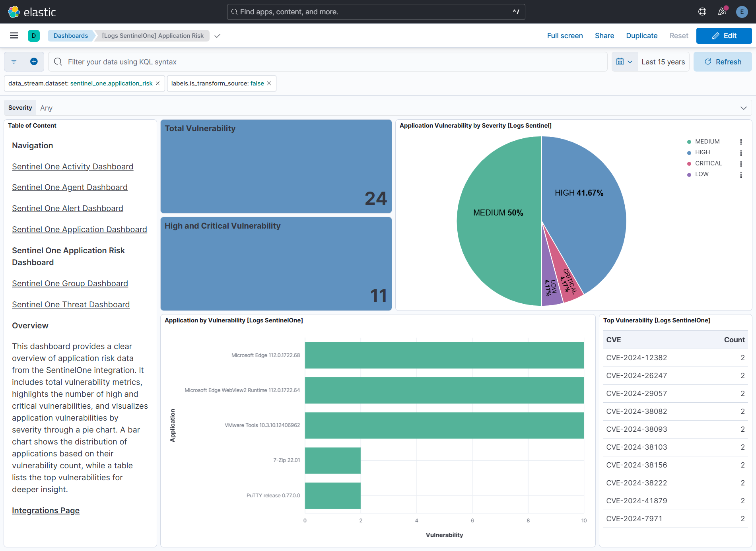Open the dashboard saved-state chevron next to title
The image size is (756, 551).
[218, 36]
